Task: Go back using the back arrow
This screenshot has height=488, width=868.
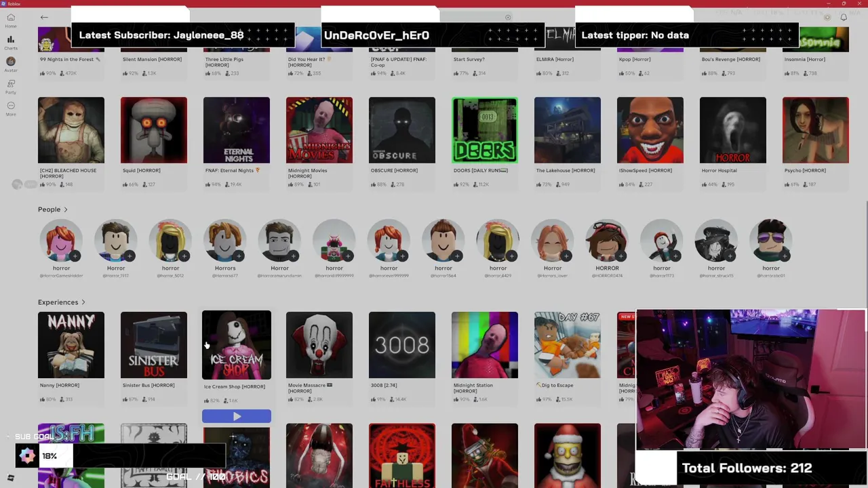Action: 44,18
